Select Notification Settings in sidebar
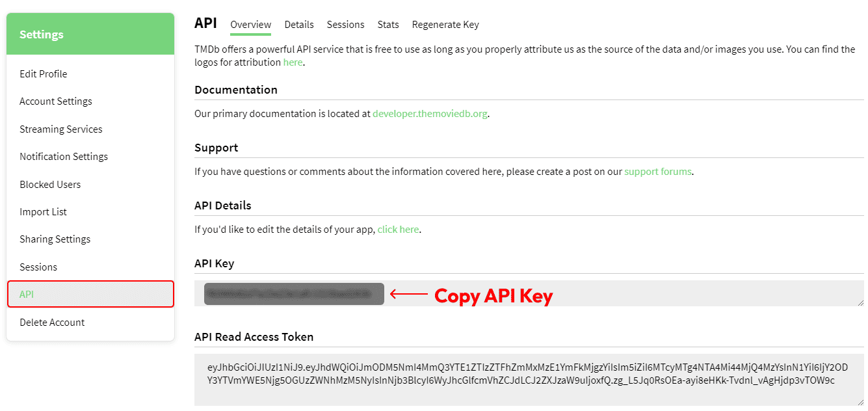The image size is (868, 411). [64, 157]
